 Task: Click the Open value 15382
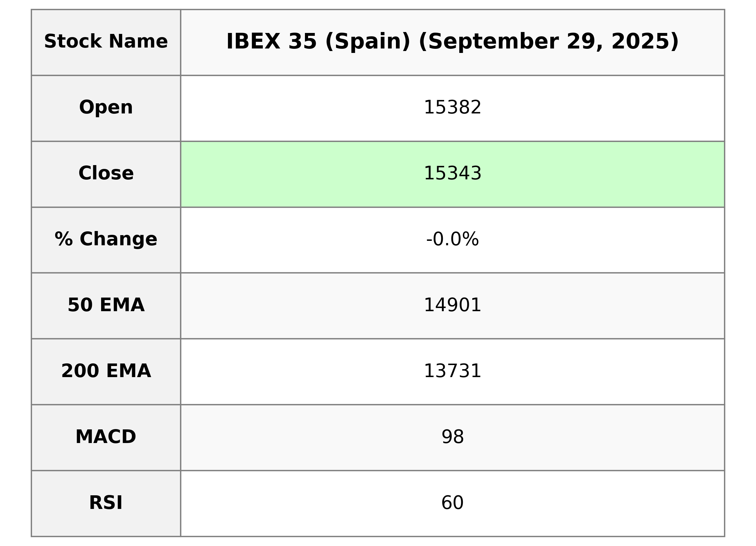pyautogui.click(x=452, y=108)
